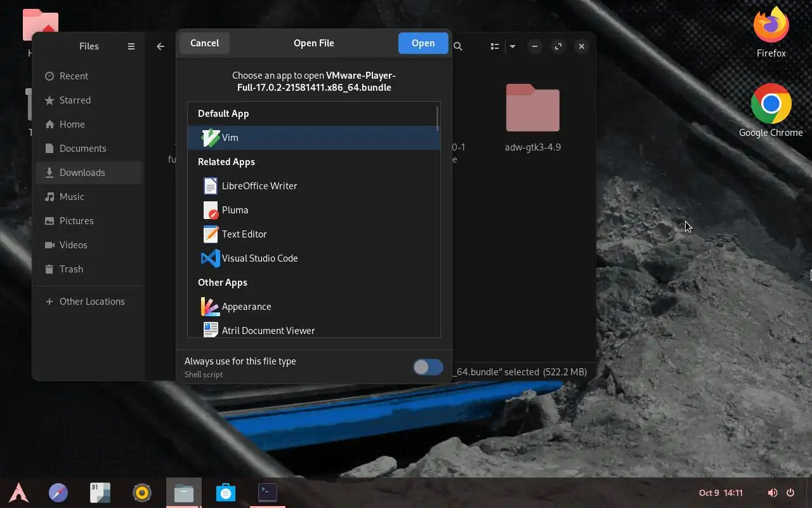Launch Google Chrome desktop shortcut
Viewport: 812px width, 508px height.
[771, 110]
